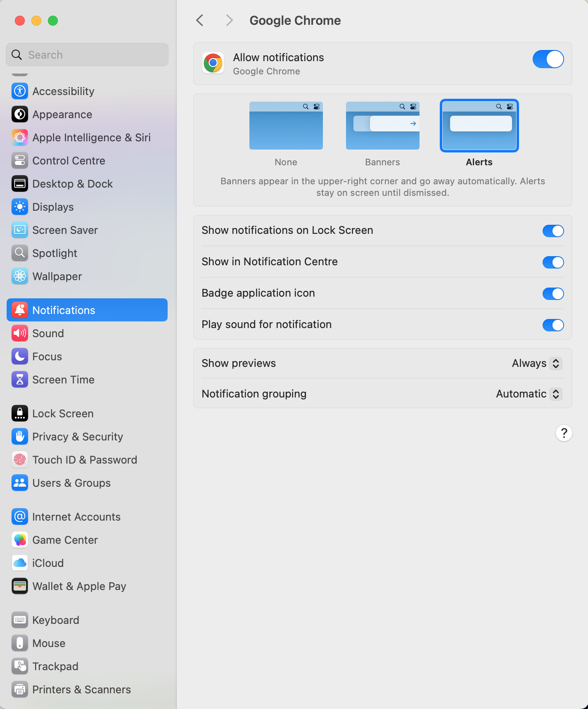Open Internet Accounts @ icon
Screen dimensions: 588x709
[x=20, y=517]
